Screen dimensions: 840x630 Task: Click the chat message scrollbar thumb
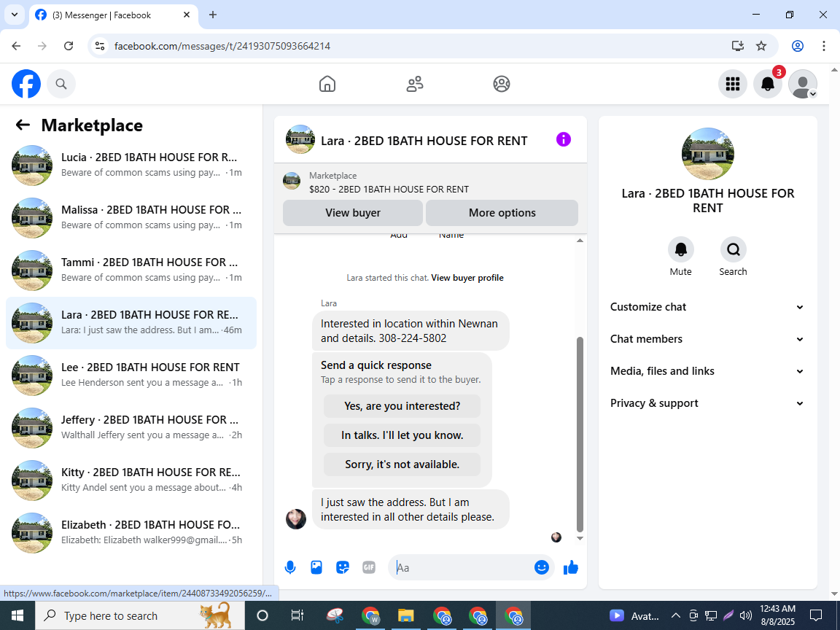(580, 434)
